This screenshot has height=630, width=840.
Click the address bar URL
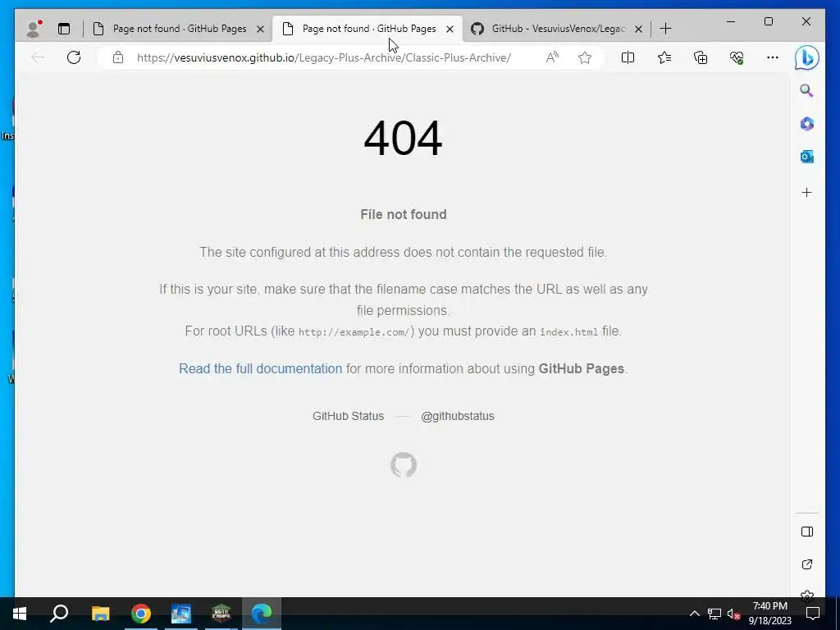[323, 58]
